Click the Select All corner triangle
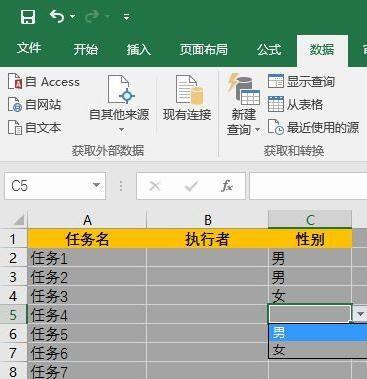The width and height of the screenshot is (367, 379). (x=18, y=220)
